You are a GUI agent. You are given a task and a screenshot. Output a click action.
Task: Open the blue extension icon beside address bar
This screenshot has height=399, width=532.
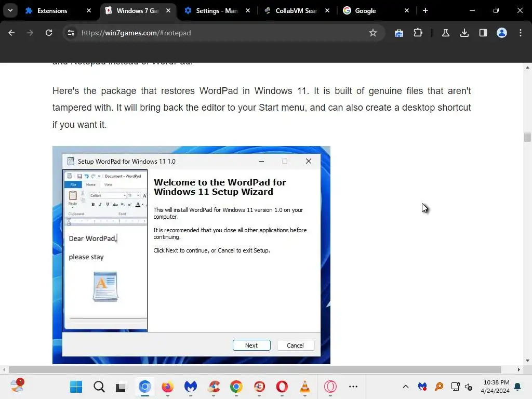point(399,33)
